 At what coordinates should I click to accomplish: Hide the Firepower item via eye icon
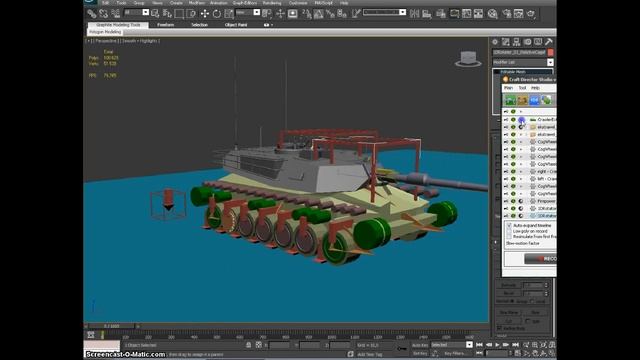coord(513,201)
